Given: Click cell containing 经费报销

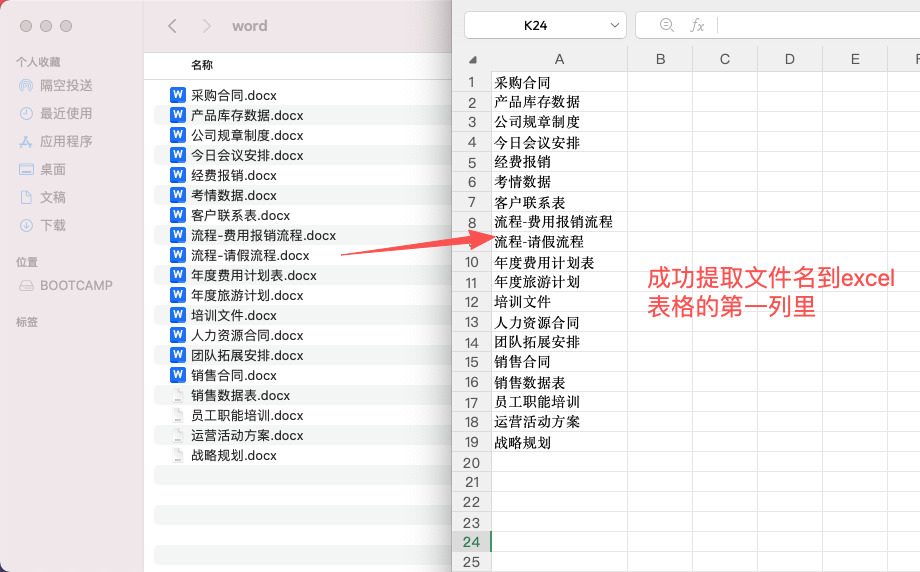Looking at the screenshot, I should click(x=559, y=162).
